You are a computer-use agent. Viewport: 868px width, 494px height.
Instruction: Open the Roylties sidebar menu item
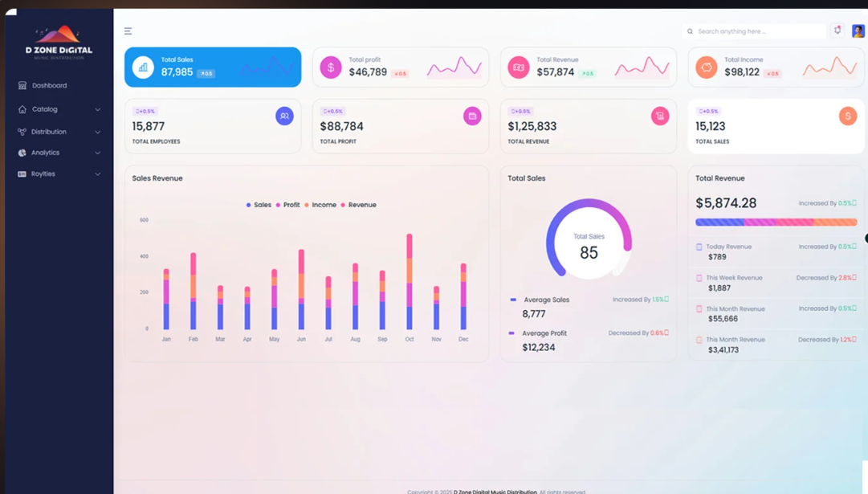[x=43, y=174]
